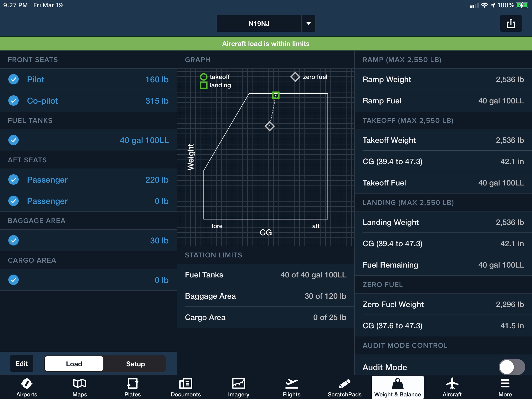Open the Maps icon in bottom bar
Viewport: 532px width, 399px height.
[x=79, y=383]
